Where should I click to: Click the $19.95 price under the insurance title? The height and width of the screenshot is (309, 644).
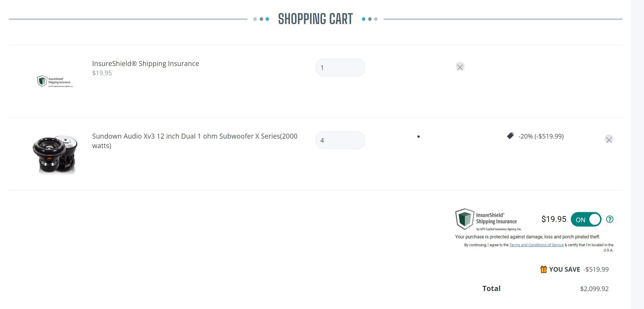(x=102, y=73)
